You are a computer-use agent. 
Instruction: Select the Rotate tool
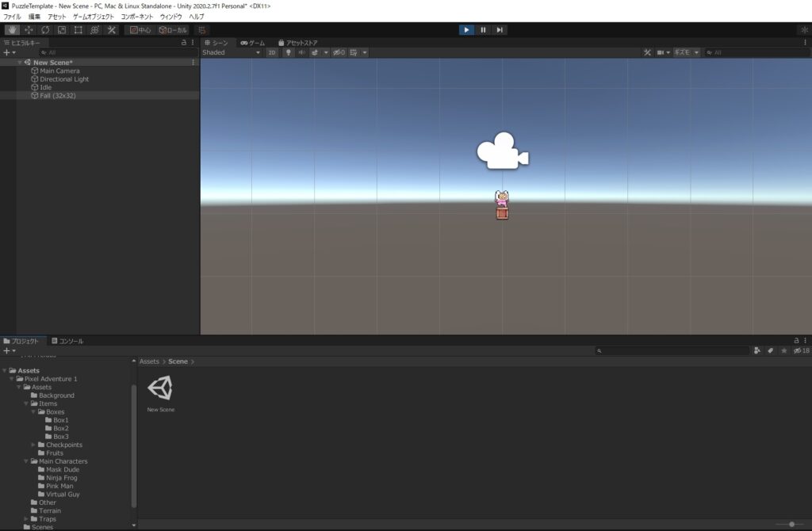coord(45,30)
